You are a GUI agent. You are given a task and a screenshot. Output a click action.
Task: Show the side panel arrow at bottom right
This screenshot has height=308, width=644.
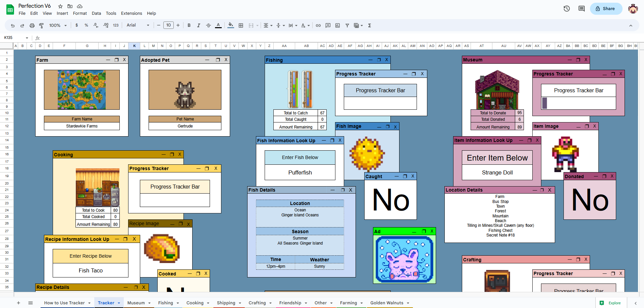coord(635,303)
